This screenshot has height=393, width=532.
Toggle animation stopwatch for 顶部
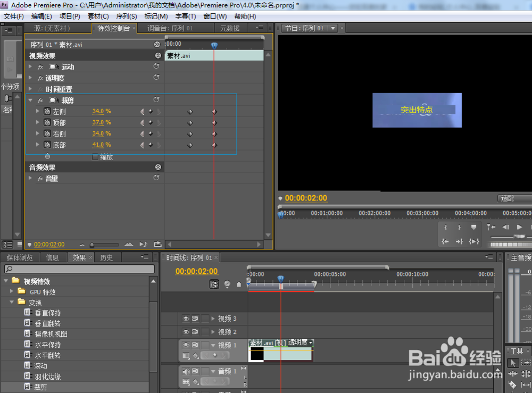coord(47,122)
